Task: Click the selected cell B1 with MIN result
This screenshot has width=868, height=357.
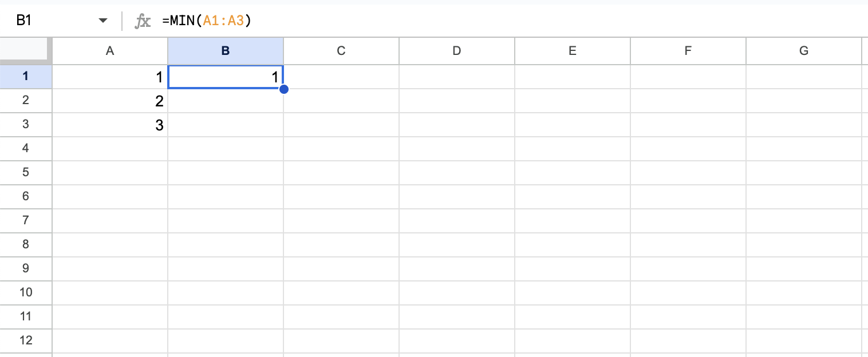Action: (226, 77)
